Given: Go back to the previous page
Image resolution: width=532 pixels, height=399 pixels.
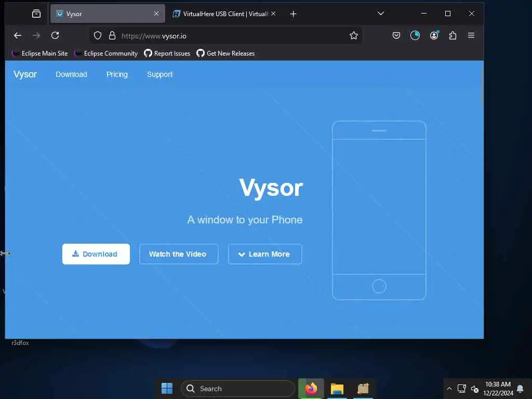Looking at the screenshot, I should [18, 35].
